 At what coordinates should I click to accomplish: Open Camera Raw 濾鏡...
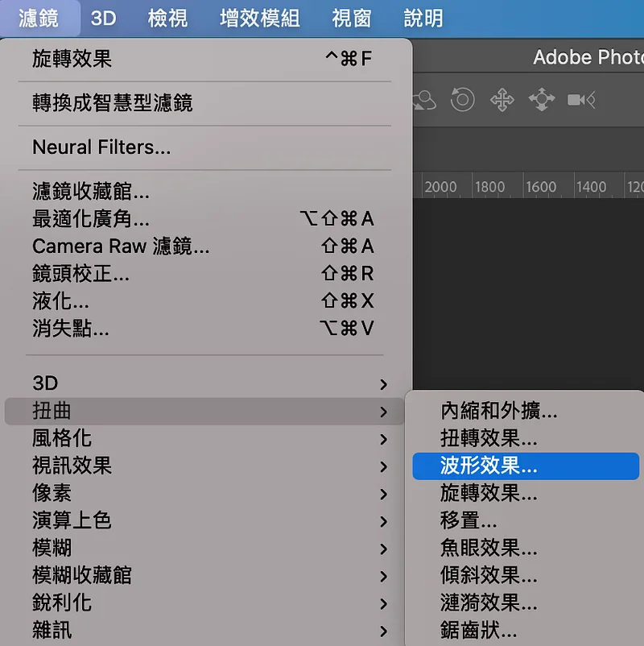point(204,246)
